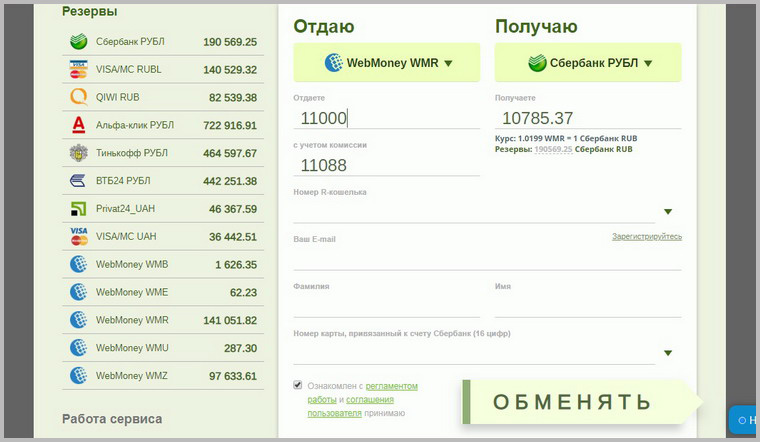This screenshot has height=442, width=760.
Task: Click the ВТБ24 РУБЛ icon
Action: tap(79, 181)
